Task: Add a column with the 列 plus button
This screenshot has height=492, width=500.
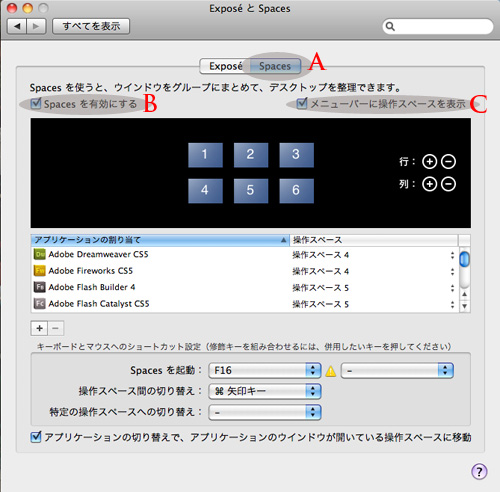Action: pyautogui.click(x=429, y=184)
